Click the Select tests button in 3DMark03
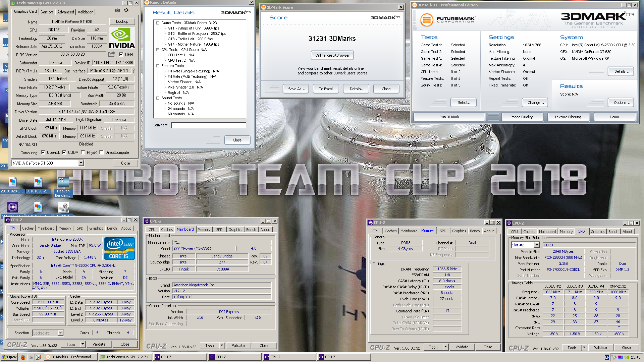 pyautogui.click(x=464, y=103)
